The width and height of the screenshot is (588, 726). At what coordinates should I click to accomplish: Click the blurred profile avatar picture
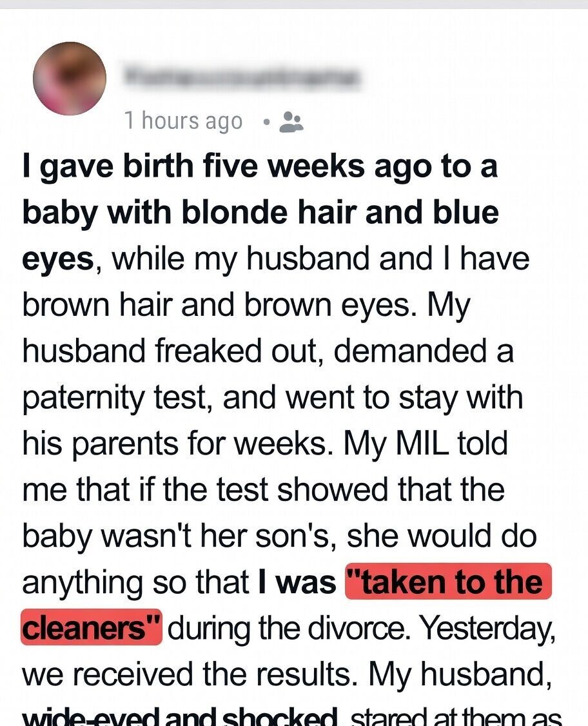pos(70,79)
